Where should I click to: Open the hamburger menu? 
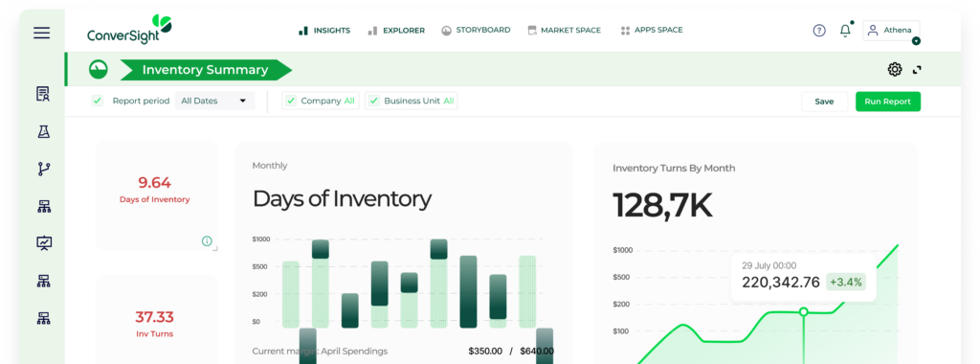pyautogui.click(x=42, y=33)
